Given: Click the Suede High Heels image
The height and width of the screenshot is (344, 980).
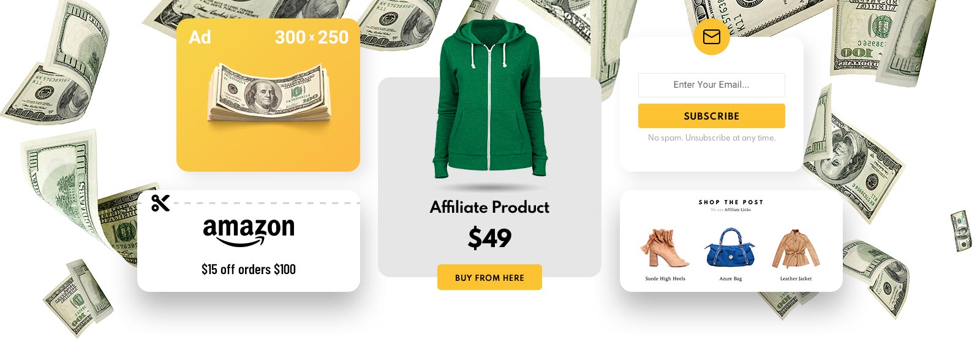Looking at the screenshot, I should pyautogui.click(x=665, y=248).
